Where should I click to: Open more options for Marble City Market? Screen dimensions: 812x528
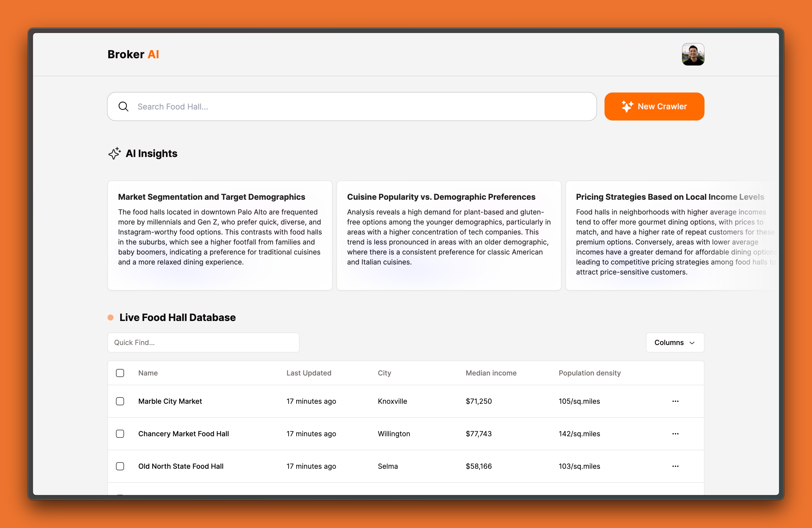(x=675, y=401)
